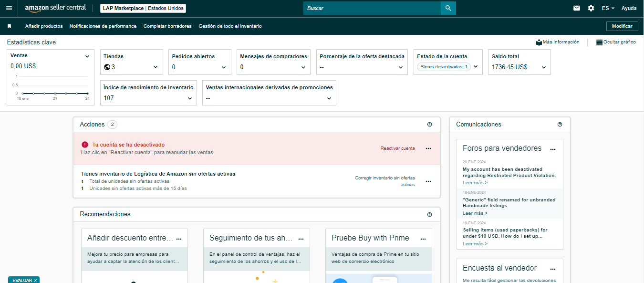644x283 pixels.
Task: Open more options on Pruebe Buy with Prime card
Action: [423, 239]
